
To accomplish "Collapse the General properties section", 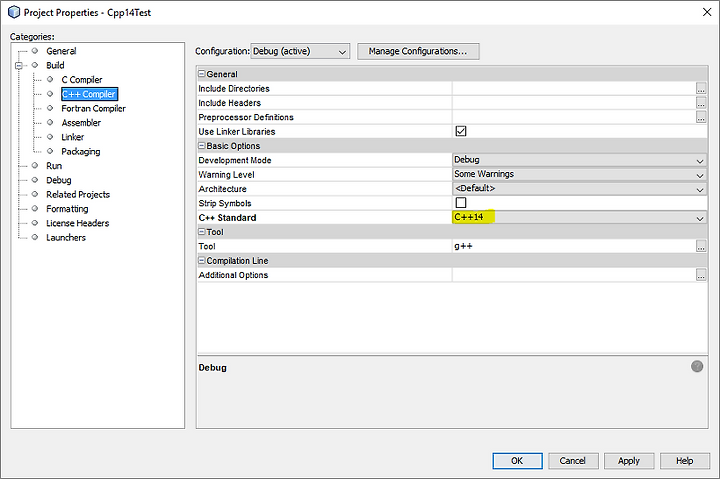I will (202, 73).
